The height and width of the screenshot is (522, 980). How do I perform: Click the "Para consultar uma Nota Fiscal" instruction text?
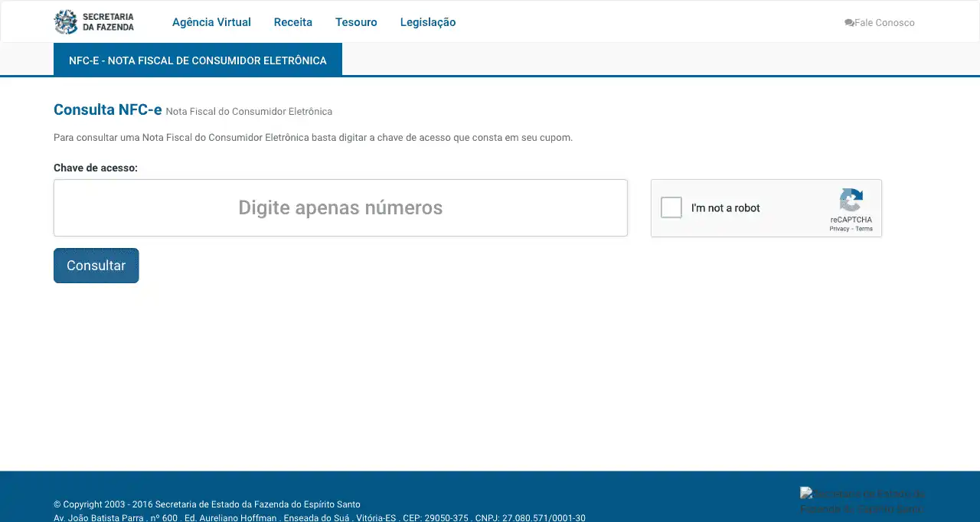(x=313, y=138)
